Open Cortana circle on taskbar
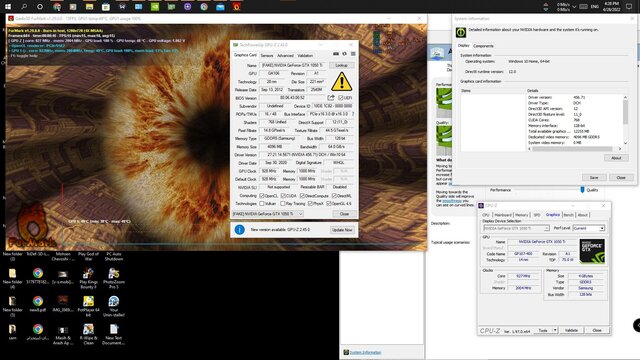 (40, 7)
